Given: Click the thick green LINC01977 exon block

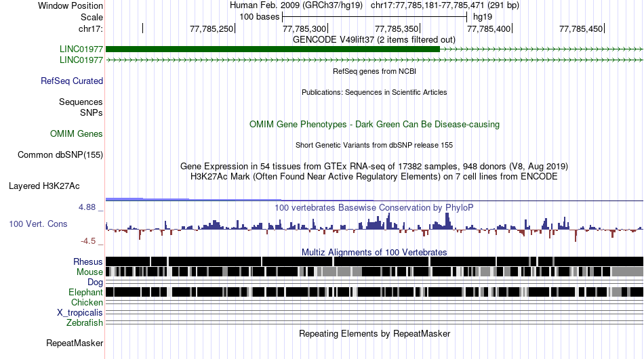Looking at the screenshot, I should 273,49.
